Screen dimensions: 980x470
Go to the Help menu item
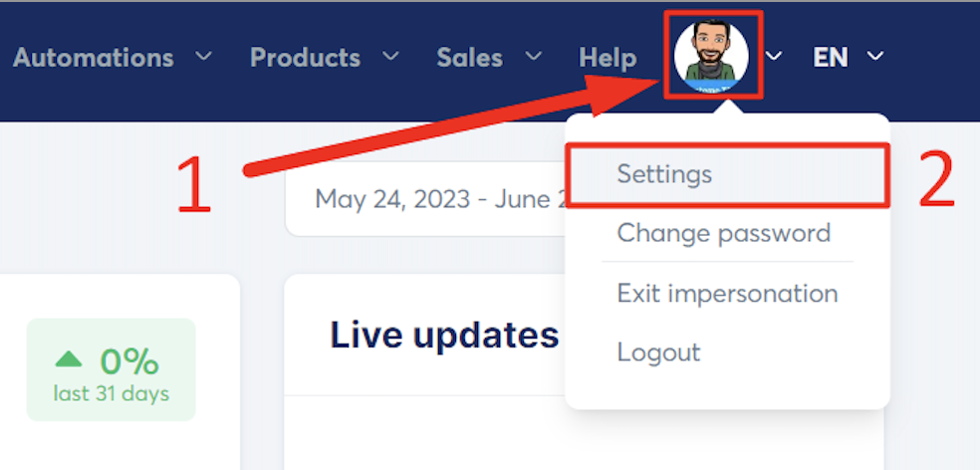pyautogui.click(x=608, y=58)
